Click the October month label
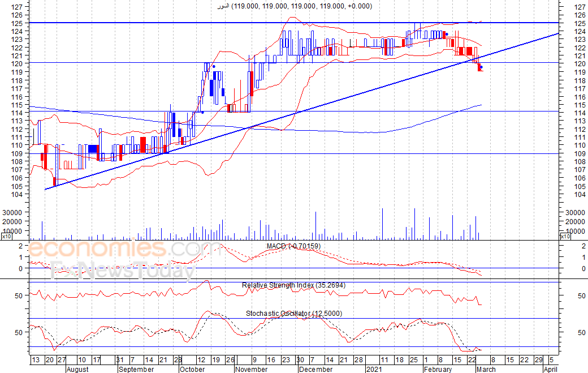Viewport: 588px width, 373px height. tap(192, 369)
